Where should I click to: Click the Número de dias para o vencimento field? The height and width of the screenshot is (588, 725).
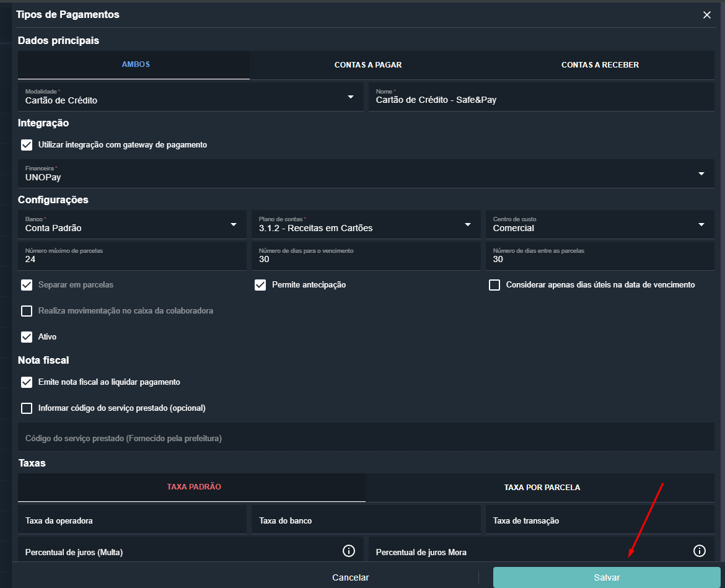[x=366, y=256]
